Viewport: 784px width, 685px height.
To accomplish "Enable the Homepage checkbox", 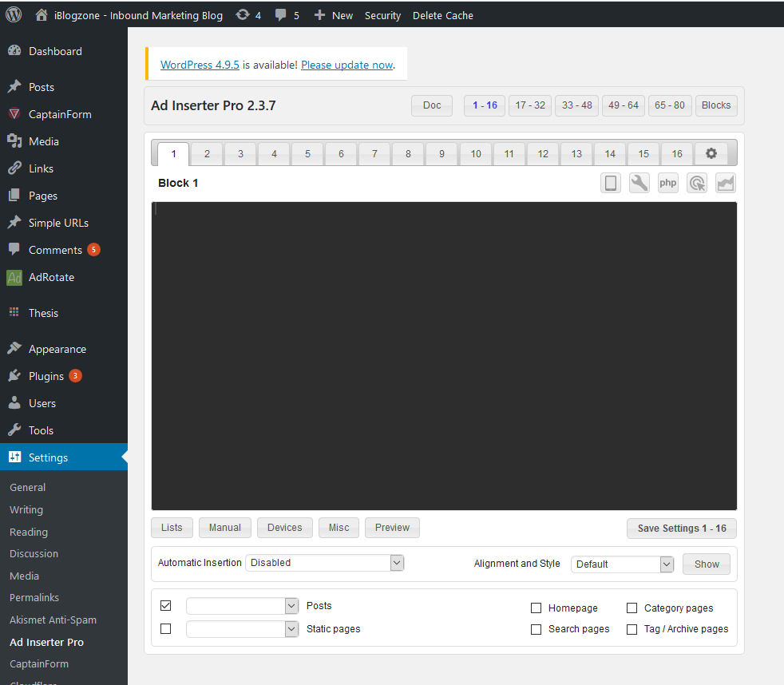I will [x=536, y=608].
